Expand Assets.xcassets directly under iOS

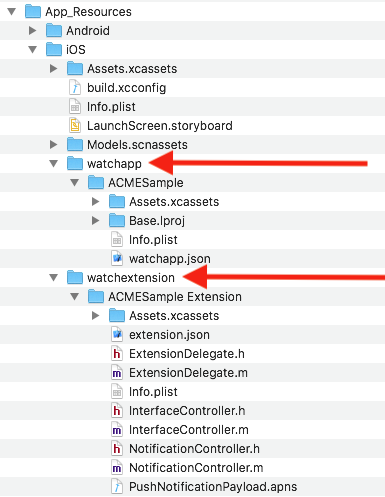point(54,69)
